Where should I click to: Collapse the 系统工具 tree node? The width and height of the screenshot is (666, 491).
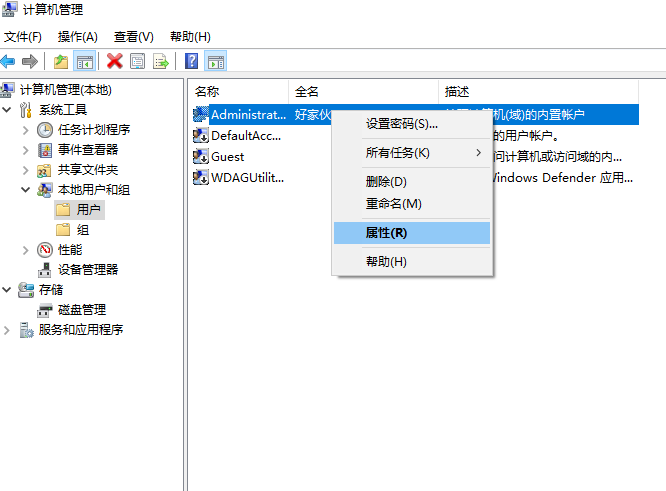(9, 109)
